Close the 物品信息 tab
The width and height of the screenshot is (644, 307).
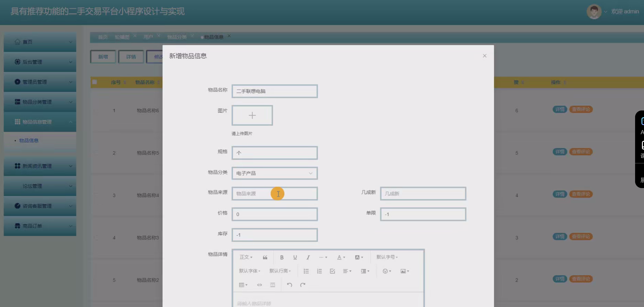(229, 36)
